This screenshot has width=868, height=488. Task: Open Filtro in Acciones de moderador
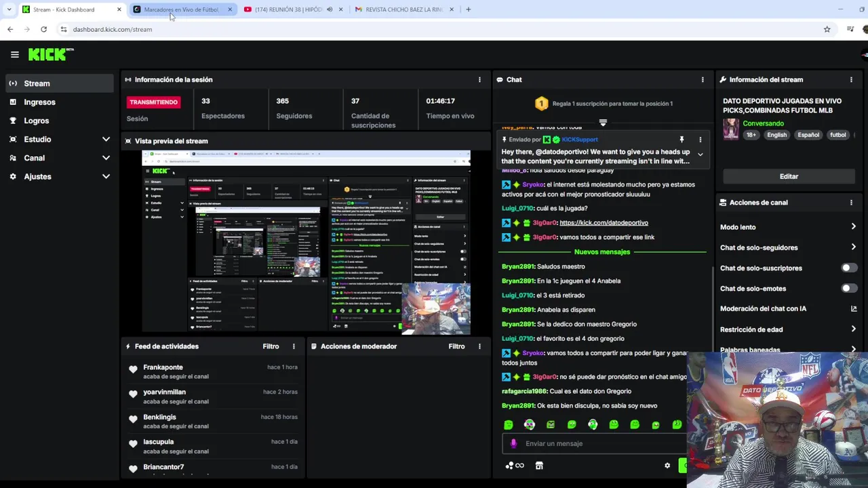(456, 346)
